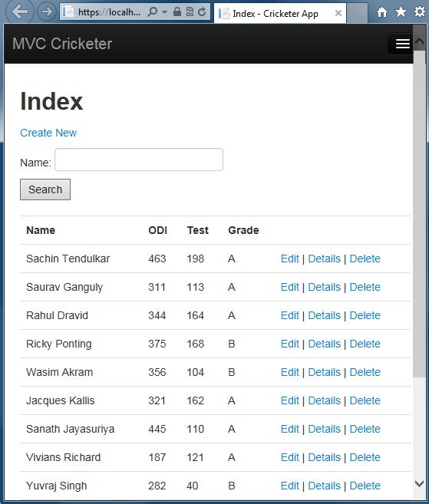This screenshot has height=504, width=429.
Task: Expand the hamburger navigation menu
Action: pyautogui.click(x=403, y=44)
